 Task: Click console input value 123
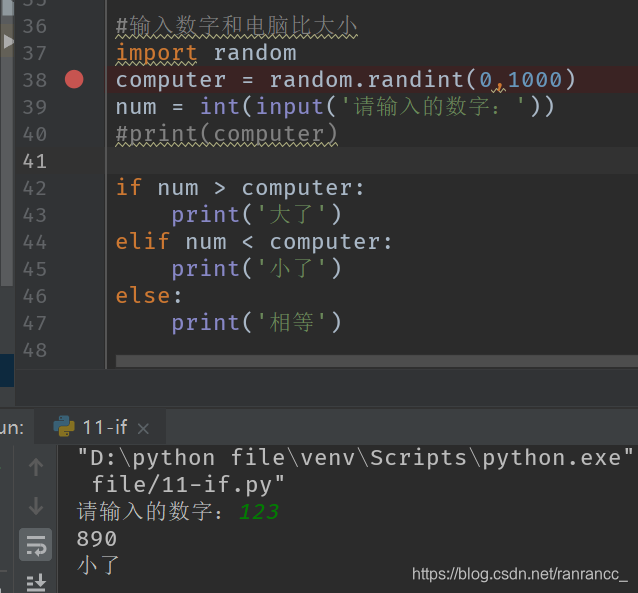tap(259, 512)
